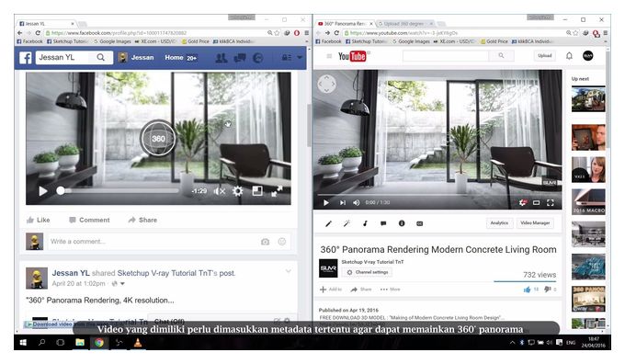Open YouTube subtitles CC tool
The image size is (625, 364).
tap(420, 223)
